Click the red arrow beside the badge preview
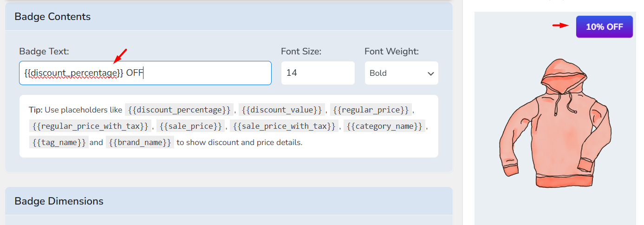The width and height of the screenshot is (644, 225). [x=560, y=26]
